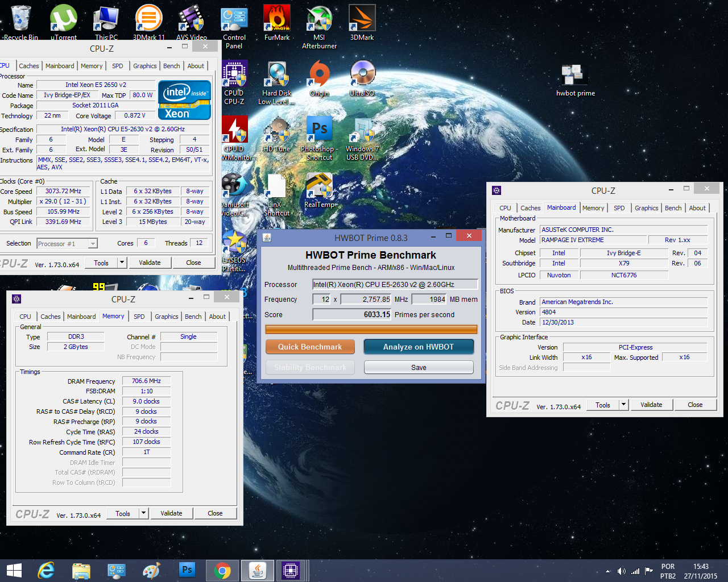Expand Tools dropdown arrow in Memory CPU-Z window
This screenshot has height=582, width=728.
tap(143, 513)
